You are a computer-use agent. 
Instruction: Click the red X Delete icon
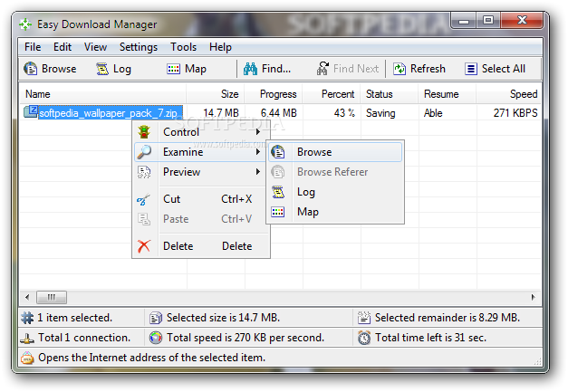click(x=144, y=246)
